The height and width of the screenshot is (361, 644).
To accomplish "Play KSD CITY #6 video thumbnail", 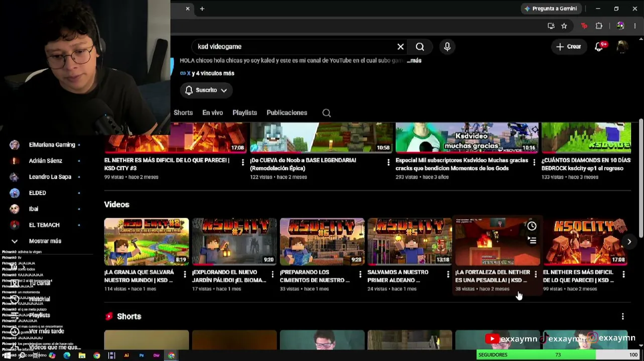I will click(322, 241).
